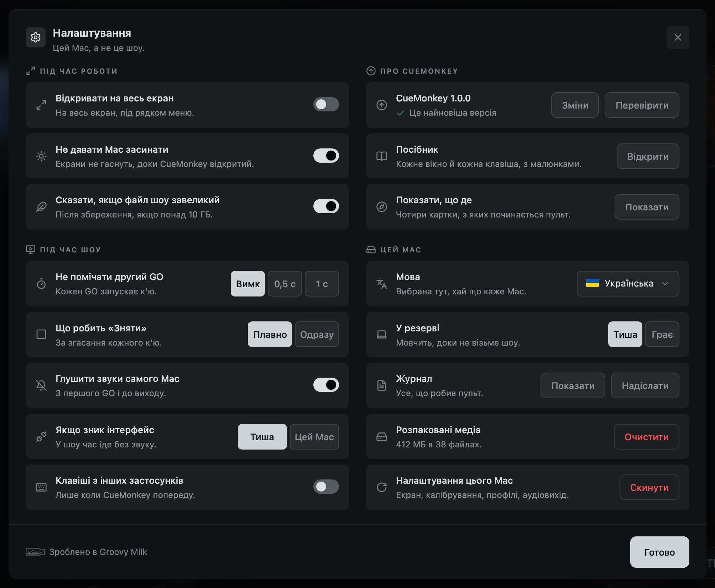
Task: Click the unplugged icon beside Якщо зник інтерфейс
Action: coord(41,437)
